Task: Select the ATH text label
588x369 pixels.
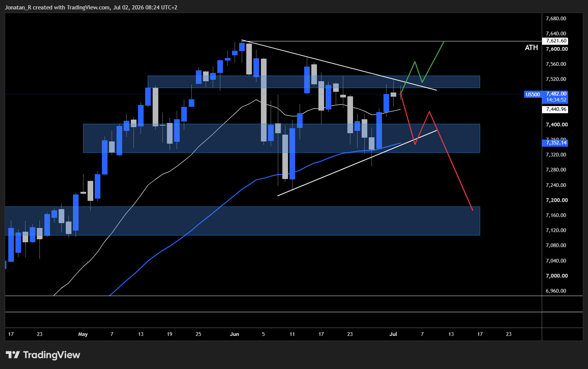Action: click(x=531, y=47)
